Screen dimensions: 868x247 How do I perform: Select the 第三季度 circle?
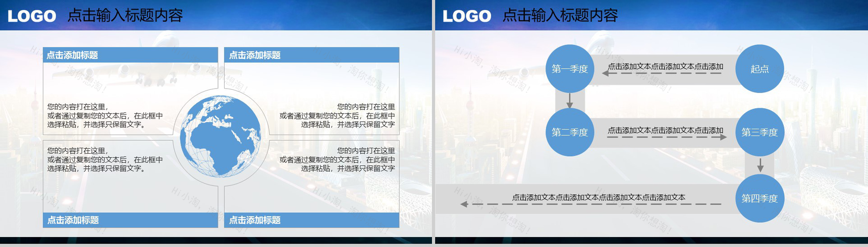[759, 132]
